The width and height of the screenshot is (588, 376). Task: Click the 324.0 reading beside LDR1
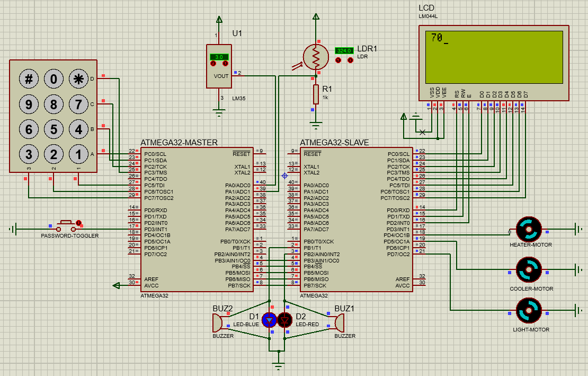pos(344,50)
